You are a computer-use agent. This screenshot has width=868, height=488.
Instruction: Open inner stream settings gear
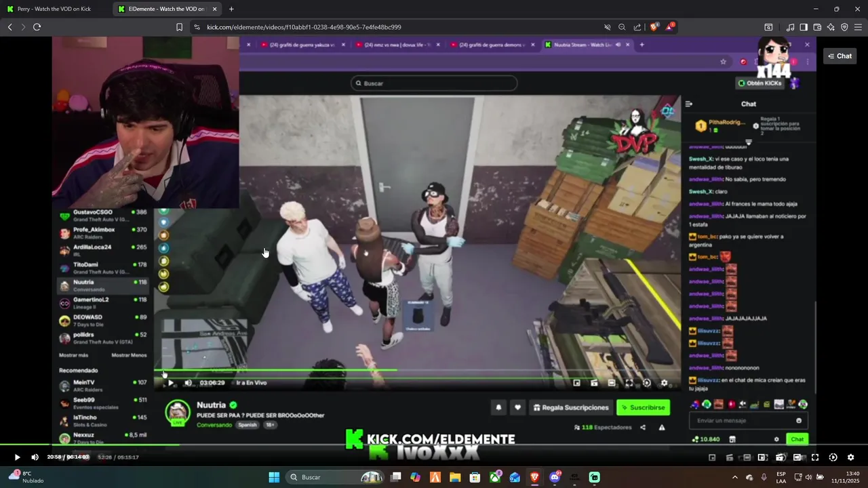(x=664, y=383)
